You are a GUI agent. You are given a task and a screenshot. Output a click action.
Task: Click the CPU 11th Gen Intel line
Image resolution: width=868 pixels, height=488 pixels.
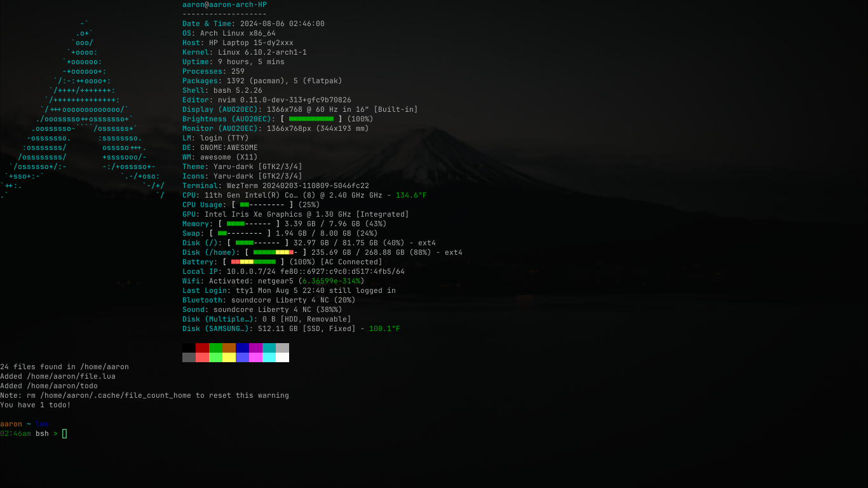click(x=304, y=195)
